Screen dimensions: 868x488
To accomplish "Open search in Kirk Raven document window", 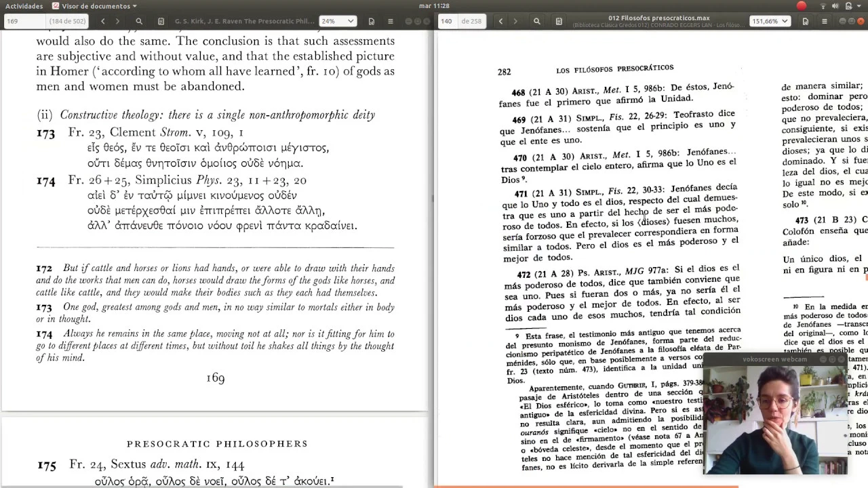I will (x=139, y=21).
